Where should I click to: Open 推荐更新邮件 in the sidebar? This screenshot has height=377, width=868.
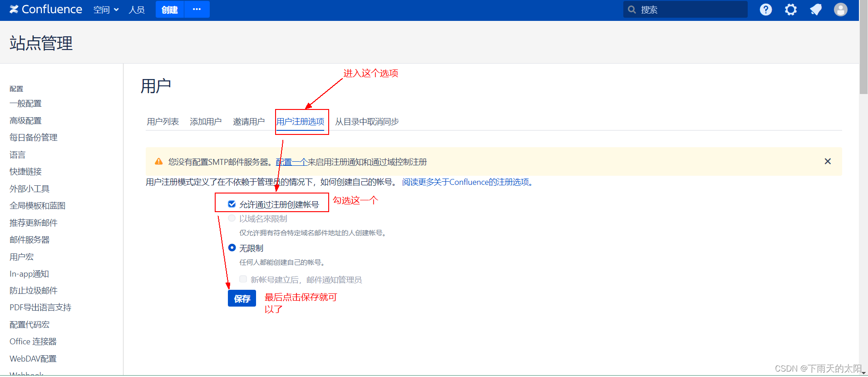tap(34, 223)
